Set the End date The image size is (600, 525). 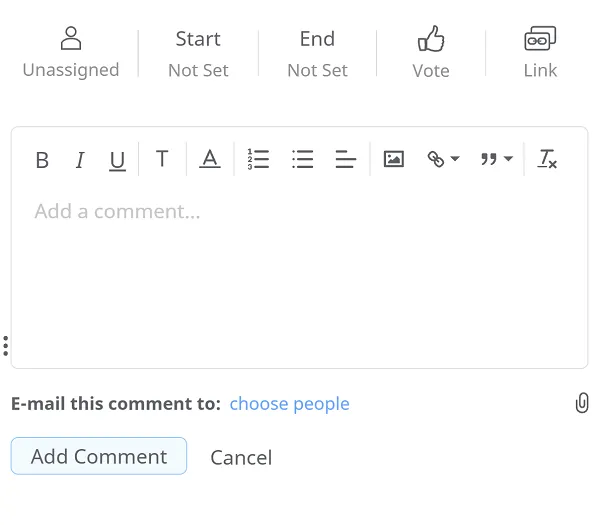[317, 53]
